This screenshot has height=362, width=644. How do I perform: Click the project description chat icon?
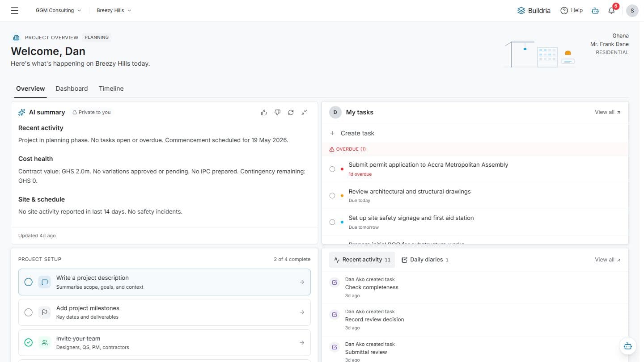point(45,282)
